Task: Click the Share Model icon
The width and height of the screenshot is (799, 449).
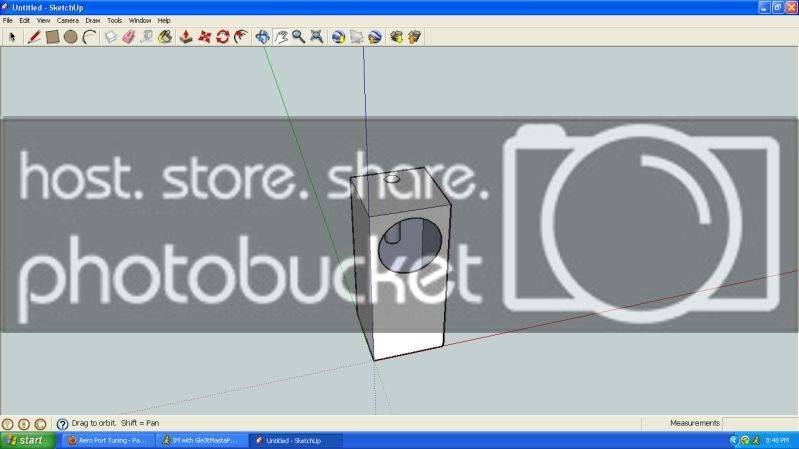Action: pyautogui.click(x=414, y=37)
